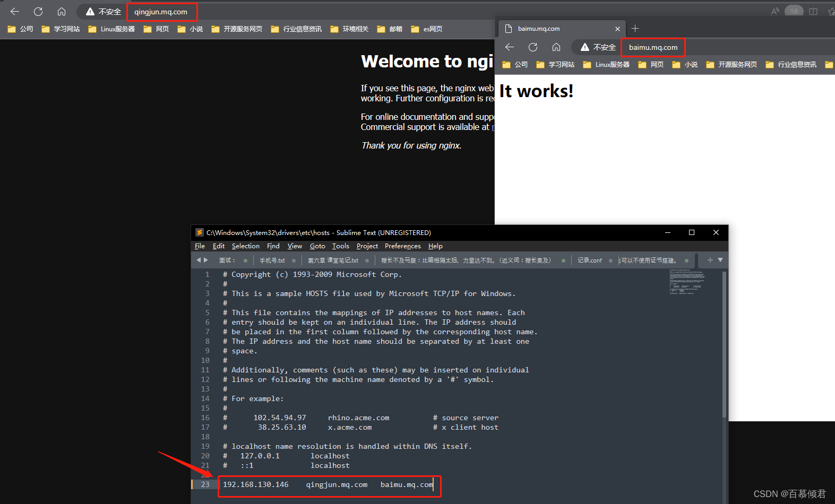This screenshot has width=835, height=504.
Task: Open the 开源服务网页 bookmark folder in the left browser
Action: point(237,29)
